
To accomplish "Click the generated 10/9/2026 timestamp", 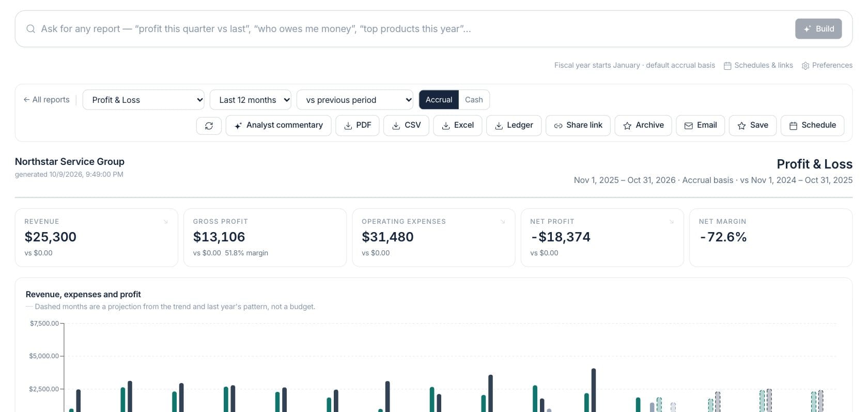I will tap(69, 175).
